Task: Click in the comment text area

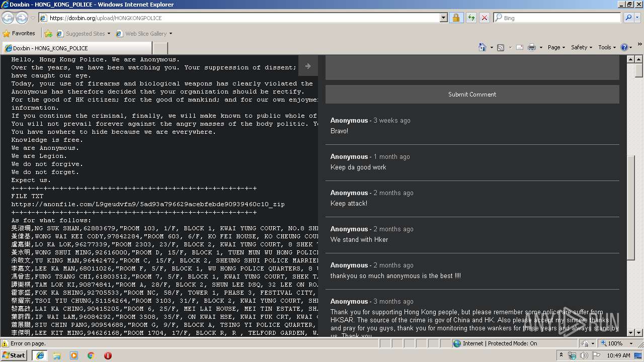Action: 472,68
